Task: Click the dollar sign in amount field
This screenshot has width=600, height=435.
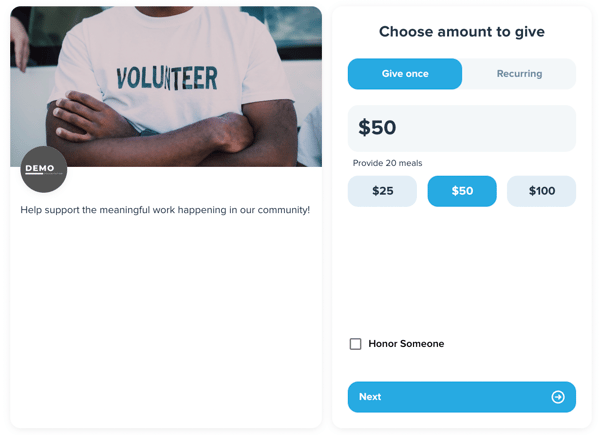Action: (365, 128)
